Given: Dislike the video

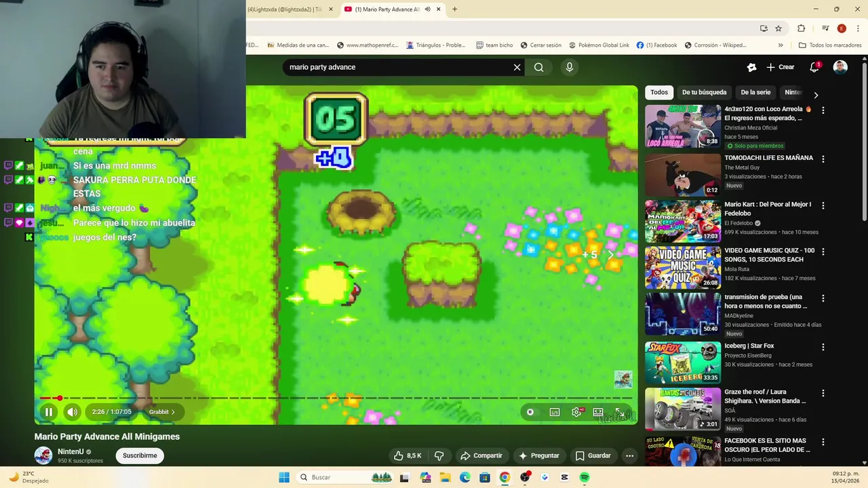Looking at the screenshot, I should [x=439, y=455].
